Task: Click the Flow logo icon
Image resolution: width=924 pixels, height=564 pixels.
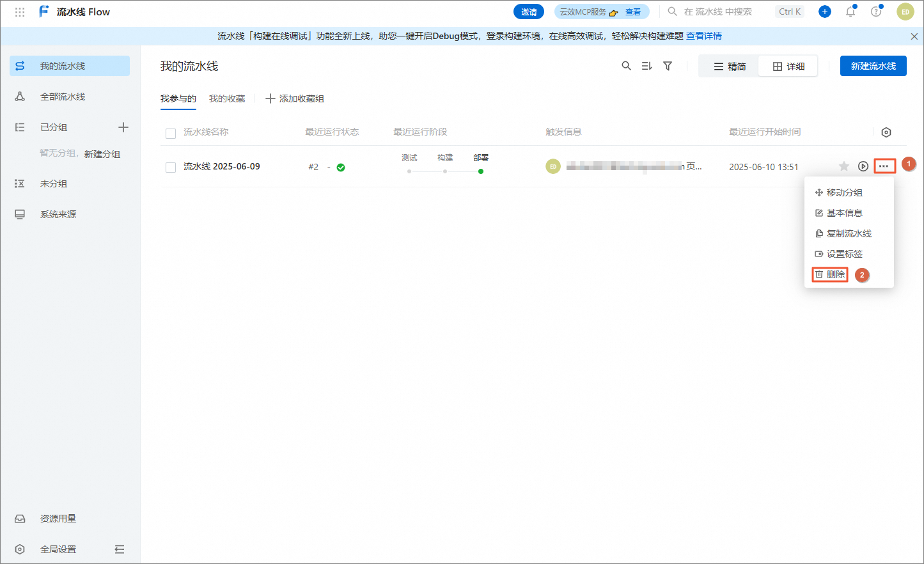Action: [x=43, y=12]
